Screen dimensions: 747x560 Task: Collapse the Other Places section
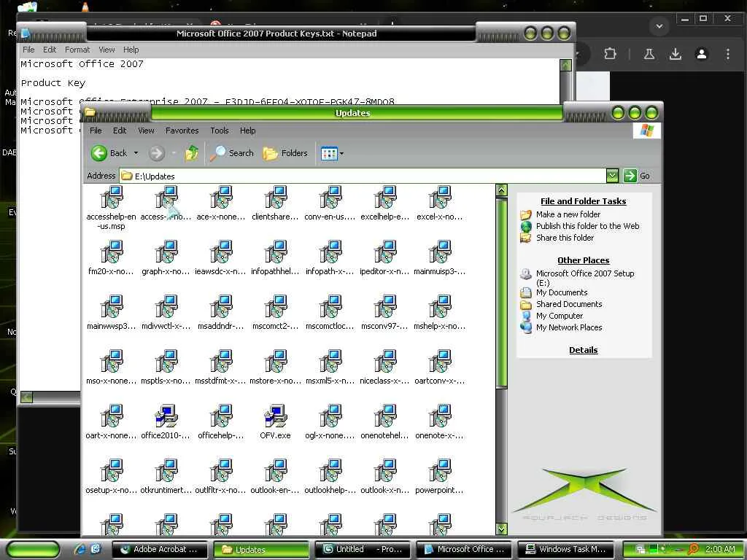pyautogui.click(x=583, y=260)
